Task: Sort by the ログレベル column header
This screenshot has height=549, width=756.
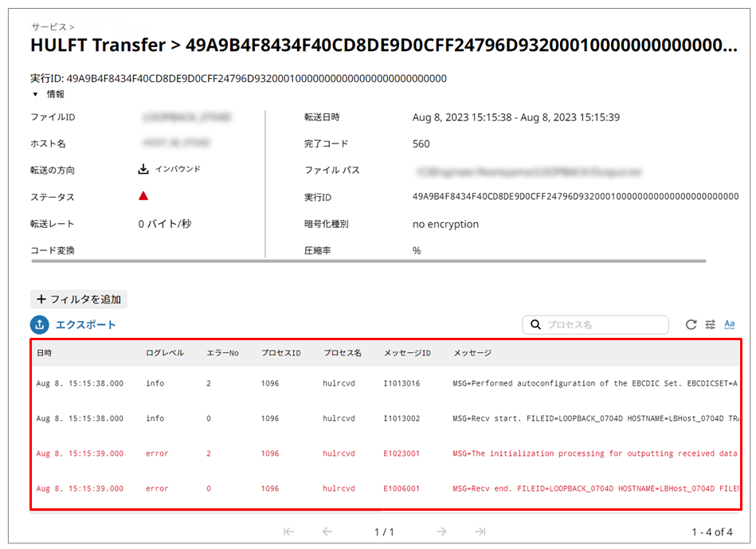Action: (164, 353)
